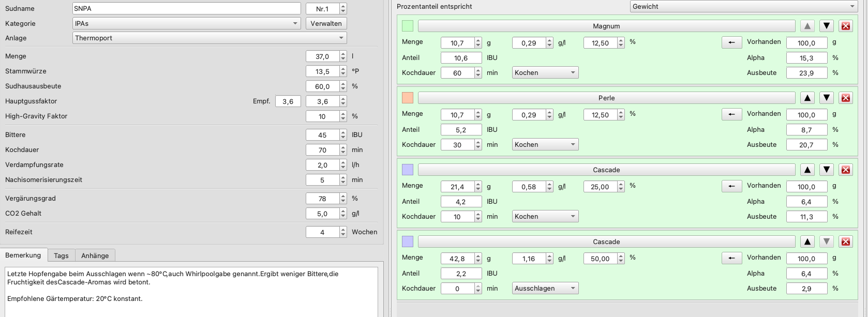The image size is (868, 317).
Task: Click the Bittere IBU value field
Action: (322, 135)
